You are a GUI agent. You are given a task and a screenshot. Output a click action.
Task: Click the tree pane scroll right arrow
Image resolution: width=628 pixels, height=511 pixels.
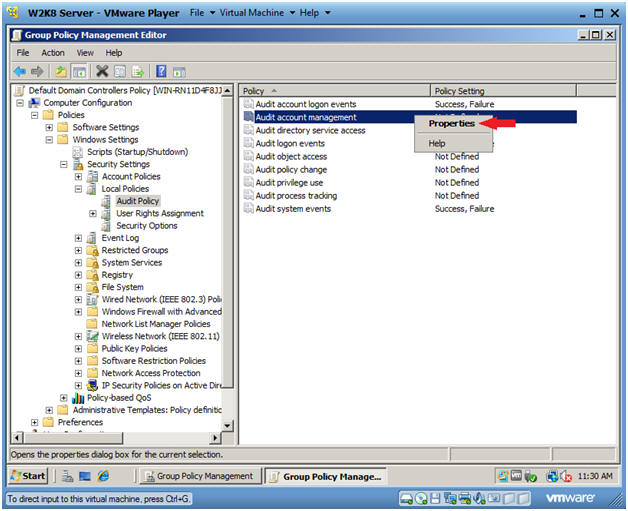pyautogui.click(x=216, y=438)
